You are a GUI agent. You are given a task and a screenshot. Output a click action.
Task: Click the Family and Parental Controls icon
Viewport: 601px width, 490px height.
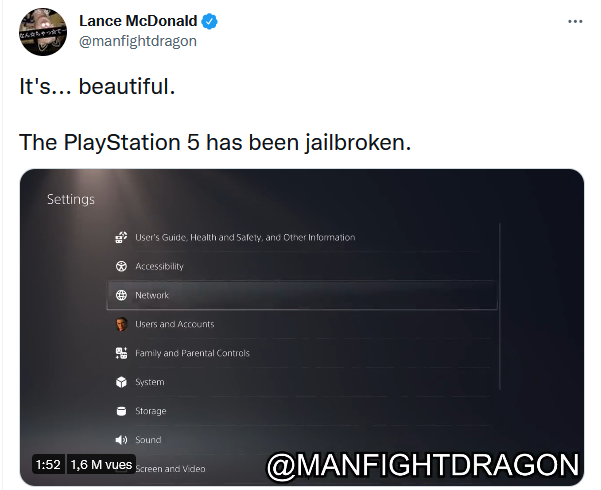[x=121, y=353]
